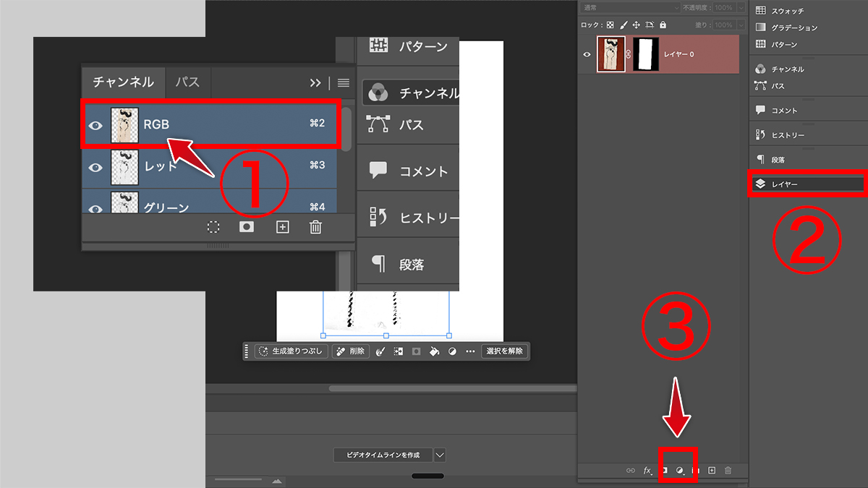Open the Channels panel hamburger menu
Image resolution: width=868 pixels, height=488 pixels.
344,83
